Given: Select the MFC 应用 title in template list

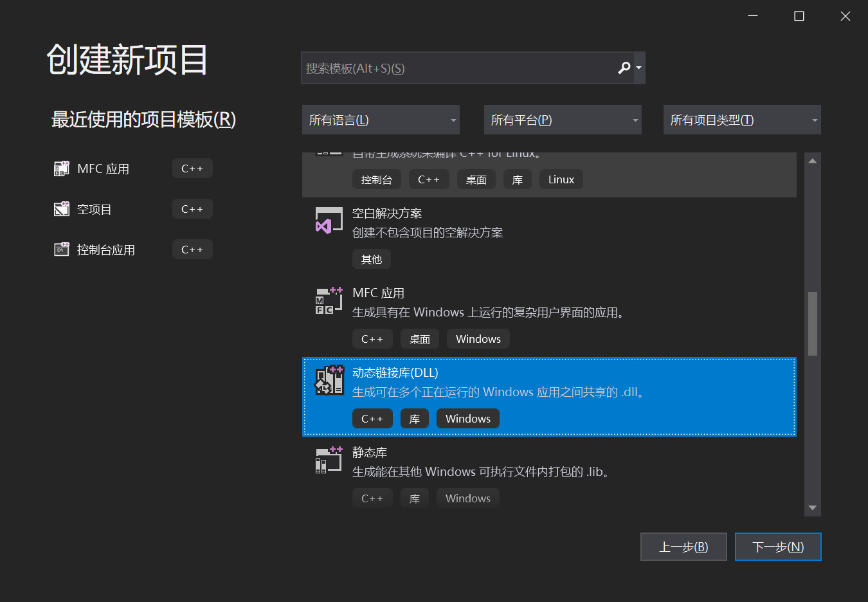Looking at the screenshot, I should click(x=378, y=293).
